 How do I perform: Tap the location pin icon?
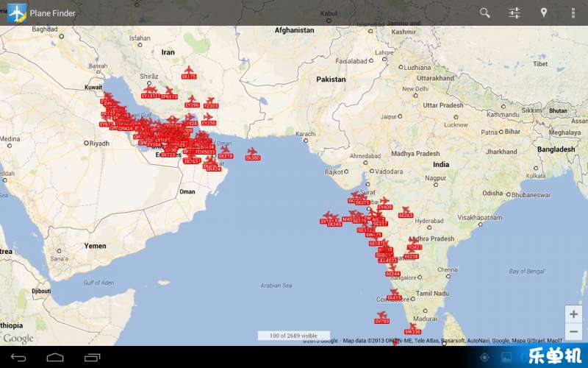coord(543,13)
